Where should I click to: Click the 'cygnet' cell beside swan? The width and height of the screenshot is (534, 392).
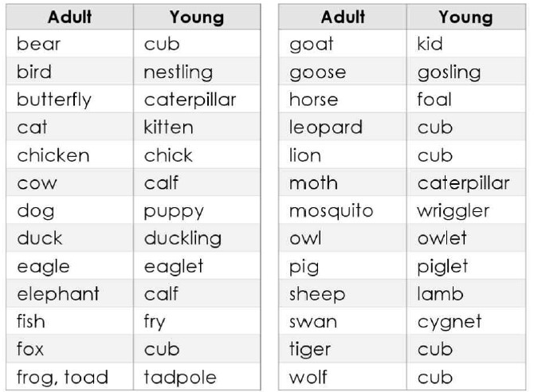[466, 322]
